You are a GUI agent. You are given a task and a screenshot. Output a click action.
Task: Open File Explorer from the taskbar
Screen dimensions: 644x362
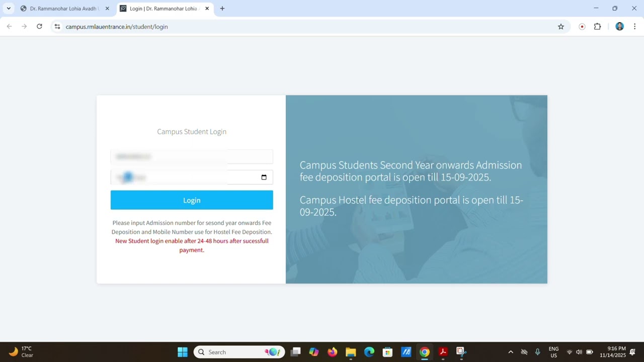(x=351, y=352)
